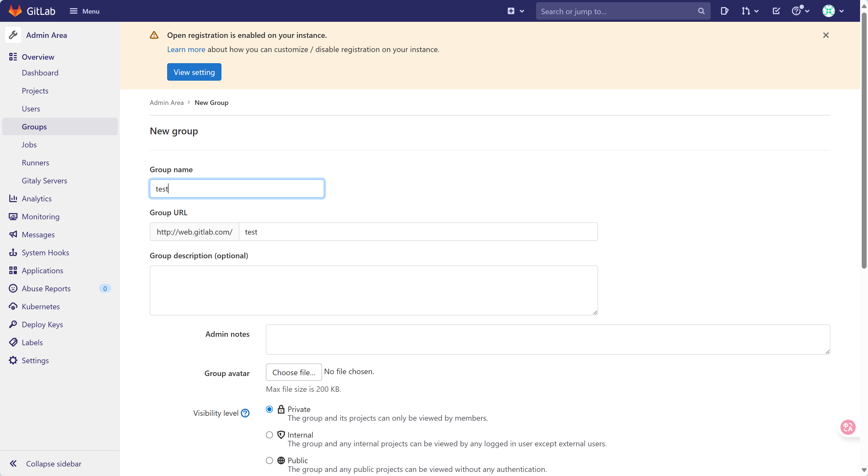Image resolution: width=868 pixels, height=476 pixels.
Task: Open Dashboard in the sidebar
Action: 40,73
